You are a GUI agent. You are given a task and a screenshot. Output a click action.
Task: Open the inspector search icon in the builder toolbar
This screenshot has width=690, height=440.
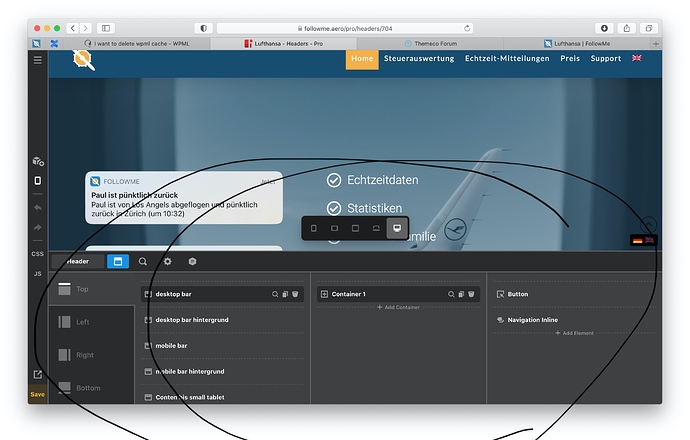143,261
